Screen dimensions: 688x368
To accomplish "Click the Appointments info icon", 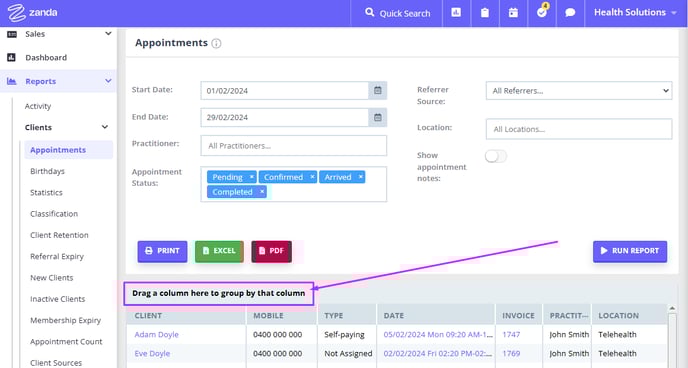I will (x=216, y=43).
